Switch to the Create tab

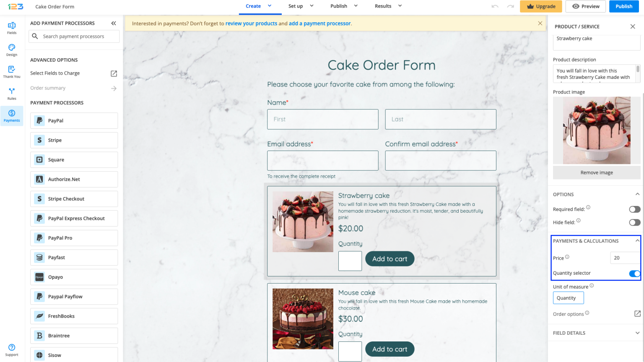(253, 6)
